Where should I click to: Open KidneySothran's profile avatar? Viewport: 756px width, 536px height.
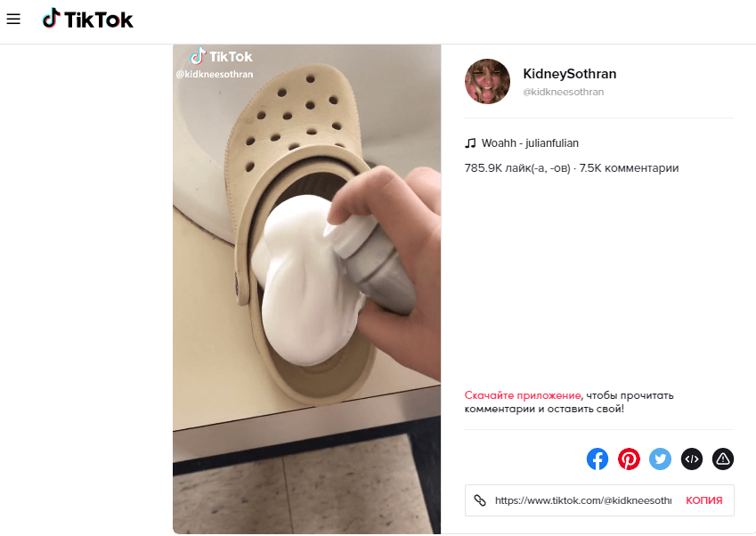[x=487, y=81]
